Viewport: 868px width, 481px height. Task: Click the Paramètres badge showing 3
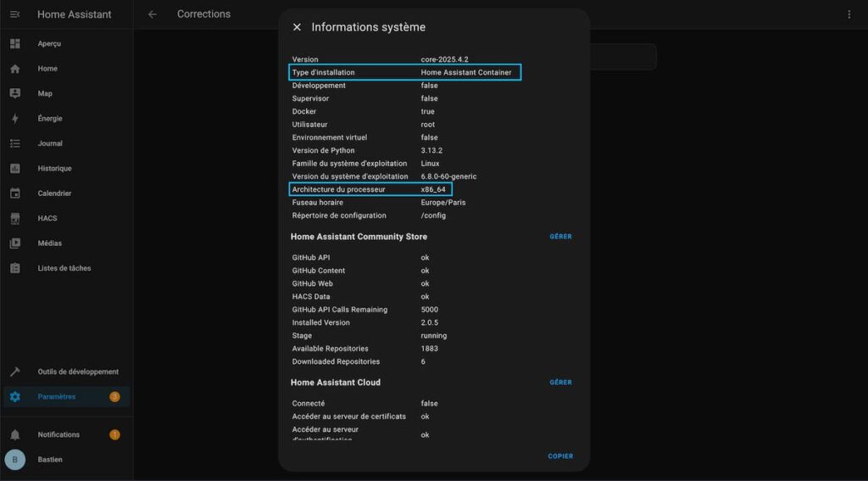114,397
